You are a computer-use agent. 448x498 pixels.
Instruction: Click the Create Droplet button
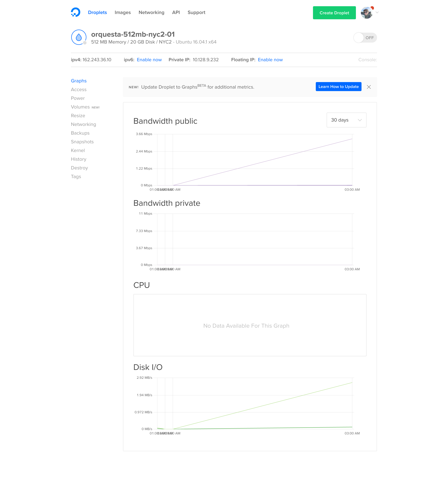[x=334, y=13]
